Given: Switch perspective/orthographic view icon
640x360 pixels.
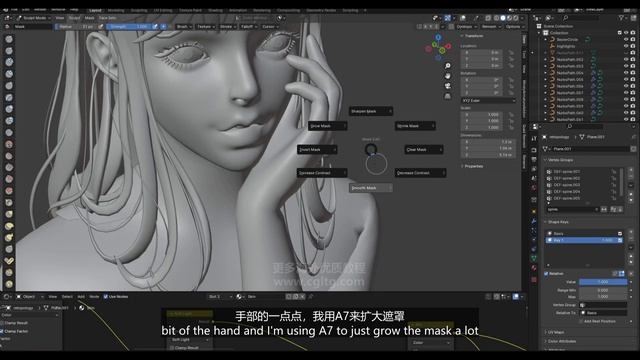Looking at the screenshot, I should click(x=448, y=96).
